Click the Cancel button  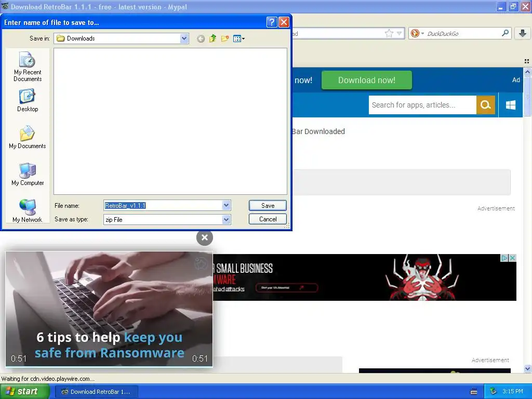pos(268,219)
